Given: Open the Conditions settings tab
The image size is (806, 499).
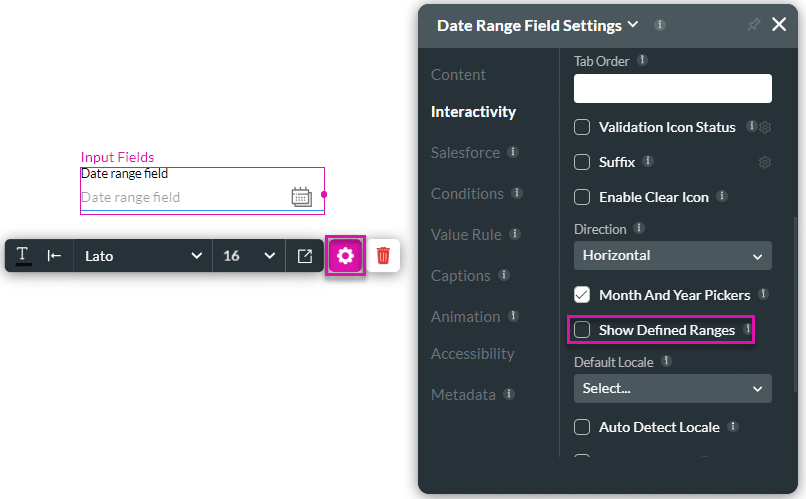Looking at the screenshot, I should 467,194.
